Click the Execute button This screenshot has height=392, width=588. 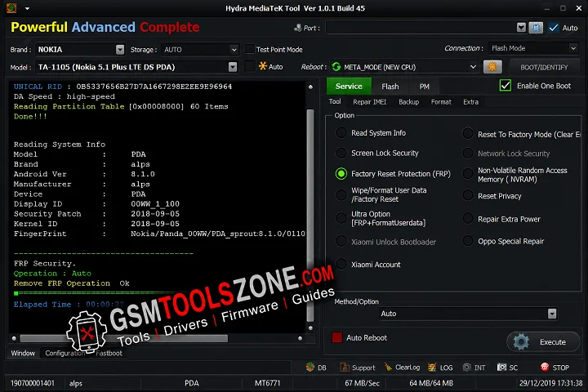[543, 341]
